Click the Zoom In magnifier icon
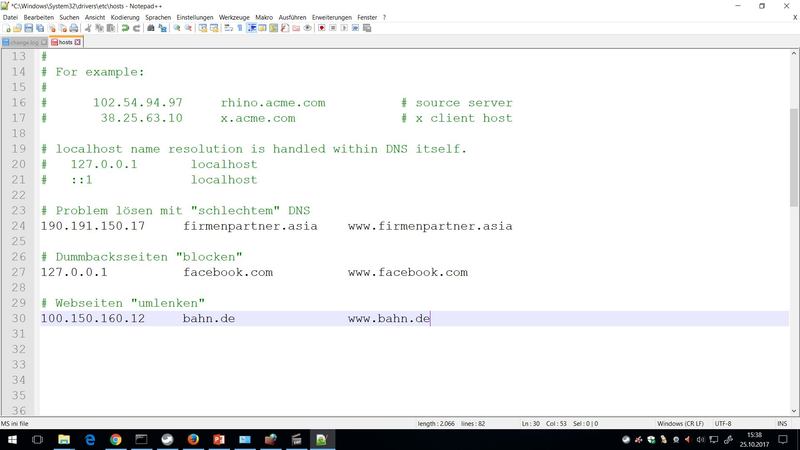Screen dimensions: 800x450 point(177,28)
